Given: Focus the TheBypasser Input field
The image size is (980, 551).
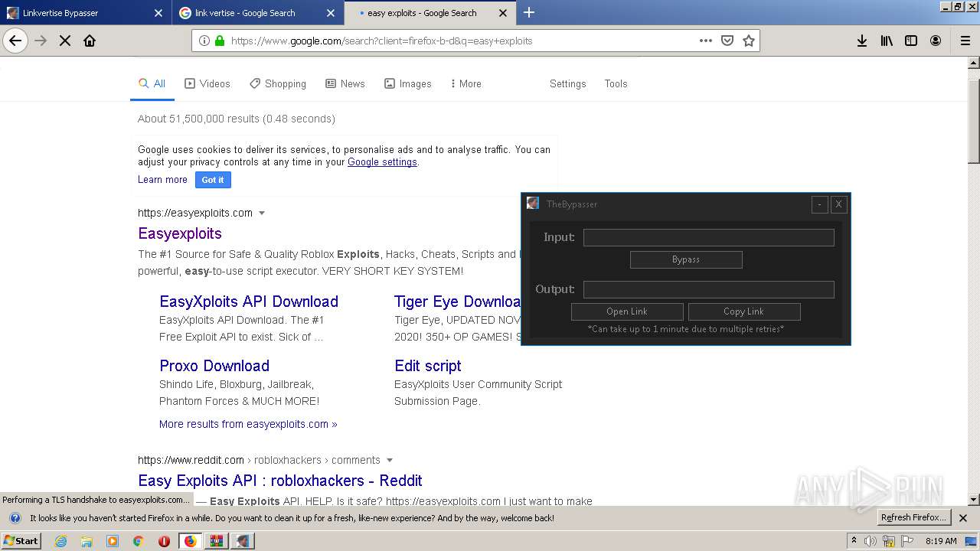Looking at the screenshot, I should tap(709, 238).
